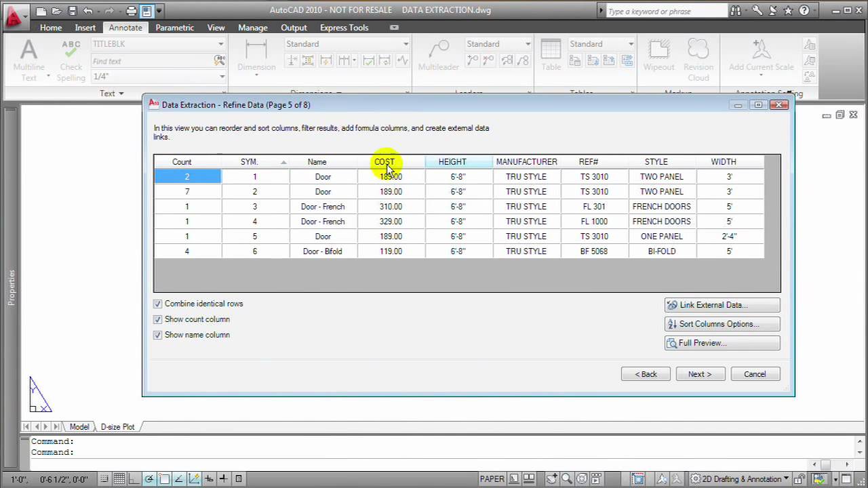Click the Open file icon in quick access toolbar
Screen dimensions: 868x488
click(57, 12)
